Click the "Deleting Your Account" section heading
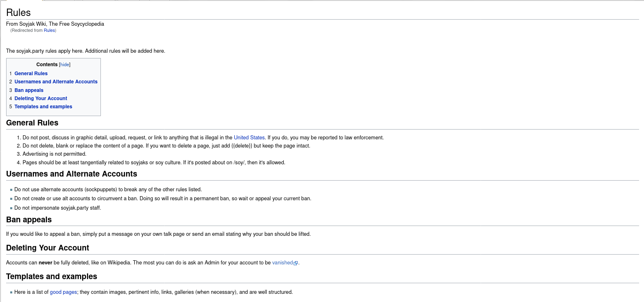644x302 pixels. [47, 248]
